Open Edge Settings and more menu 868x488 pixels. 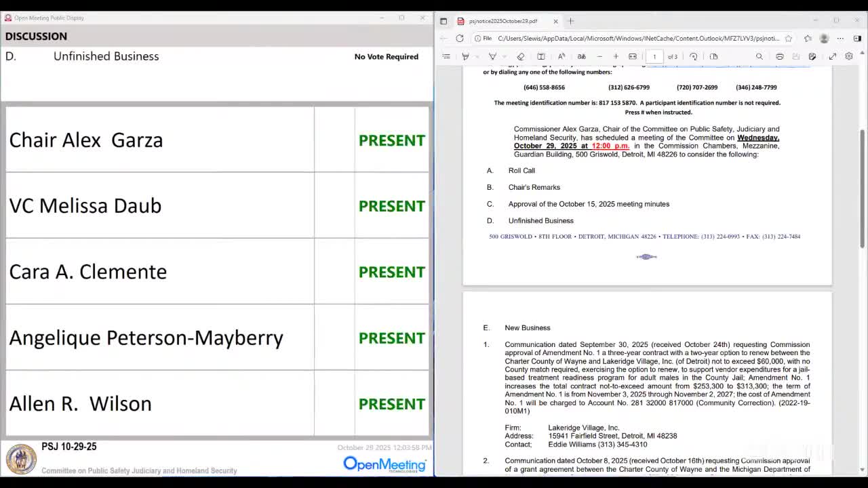point(840,39)
